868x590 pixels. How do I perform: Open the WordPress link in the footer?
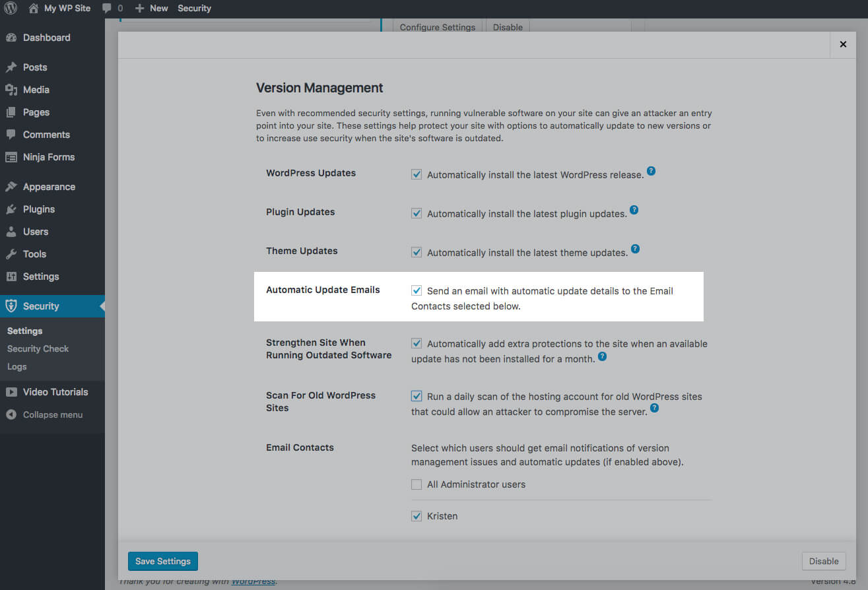pyautogui.click(x=253, y=581)
